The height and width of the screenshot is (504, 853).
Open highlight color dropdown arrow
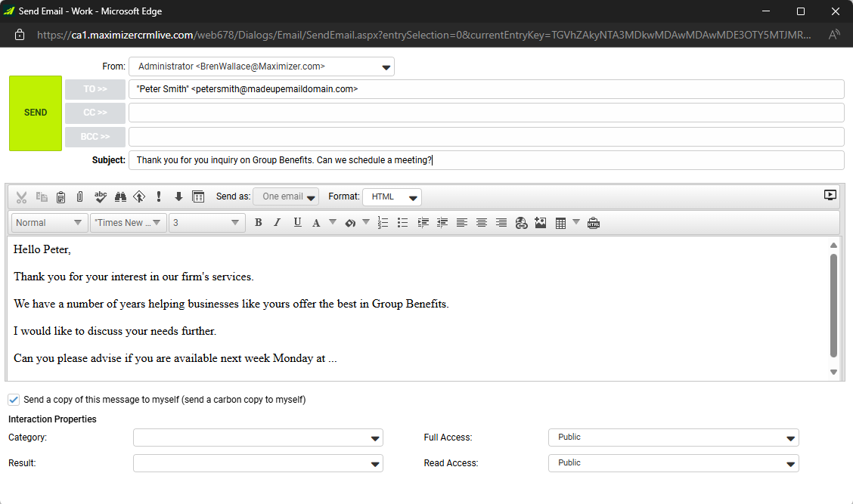pyautogui.click(x=366, y=222)
